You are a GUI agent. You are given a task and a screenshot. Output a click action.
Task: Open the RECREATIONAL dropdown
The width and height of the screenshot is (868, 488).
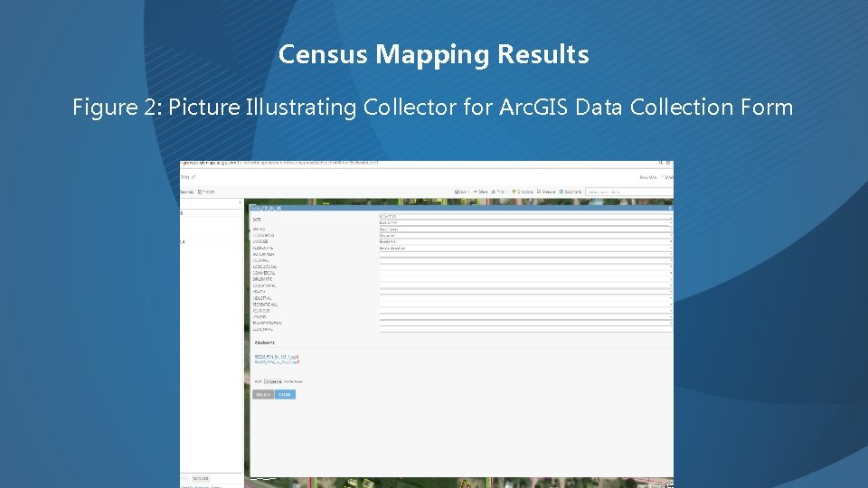[525, 305]
